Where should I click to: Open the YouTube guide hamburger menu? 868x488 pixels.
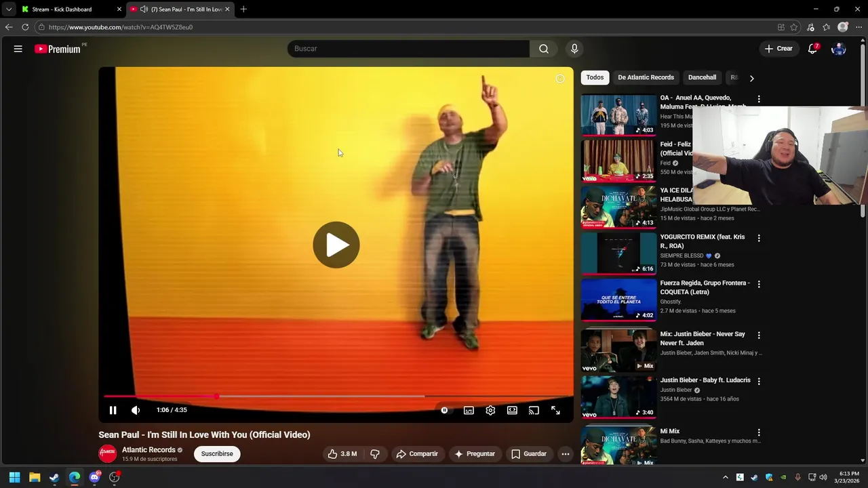click(x=18, y=49)
